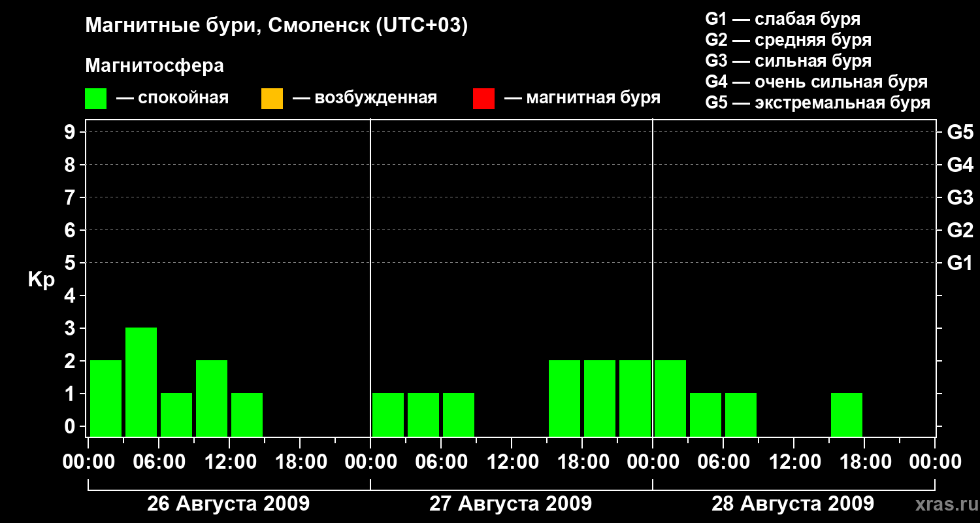Image resolution: width=980 pixels, height=523 pixels.
Task: Click the '26 Августа 2009' date label
Action: (228, 504)
